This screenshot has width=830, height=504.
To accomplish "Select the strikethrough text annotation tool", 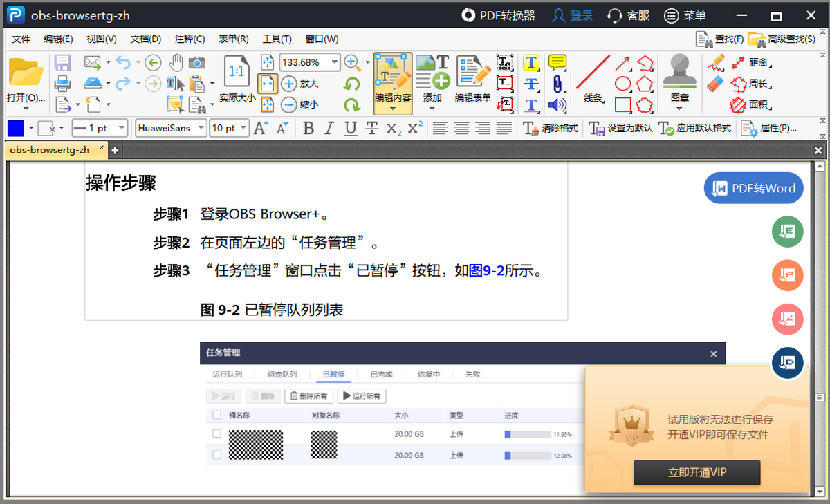I will click(x=531, y=84).
